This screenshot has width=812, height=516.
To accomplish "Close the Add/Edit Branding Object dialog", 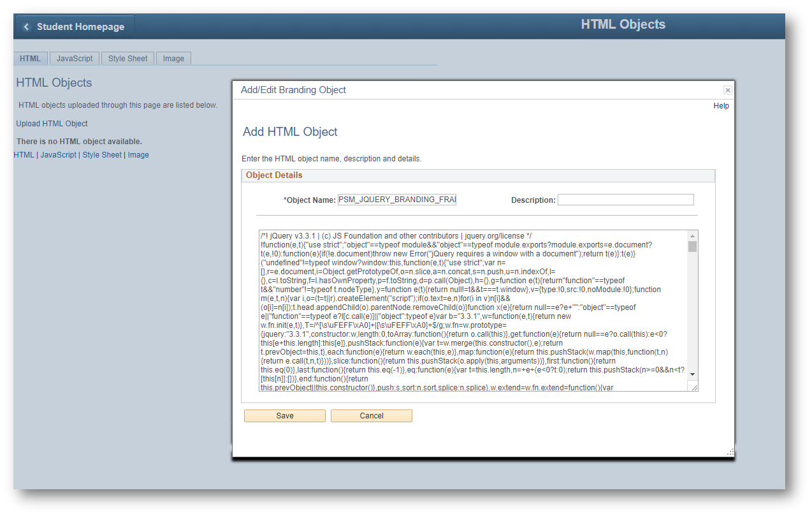I will [x=727, y=91].
